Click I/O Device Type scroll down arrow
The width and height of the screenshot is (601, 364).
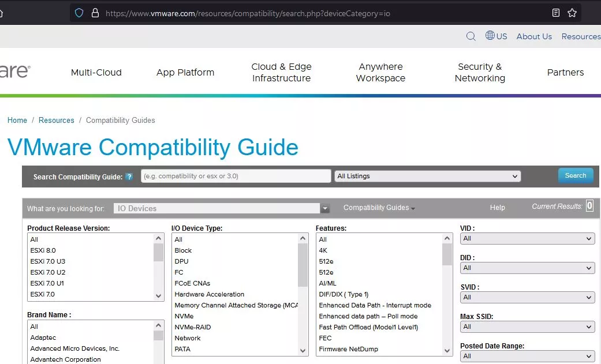[303, 351]
